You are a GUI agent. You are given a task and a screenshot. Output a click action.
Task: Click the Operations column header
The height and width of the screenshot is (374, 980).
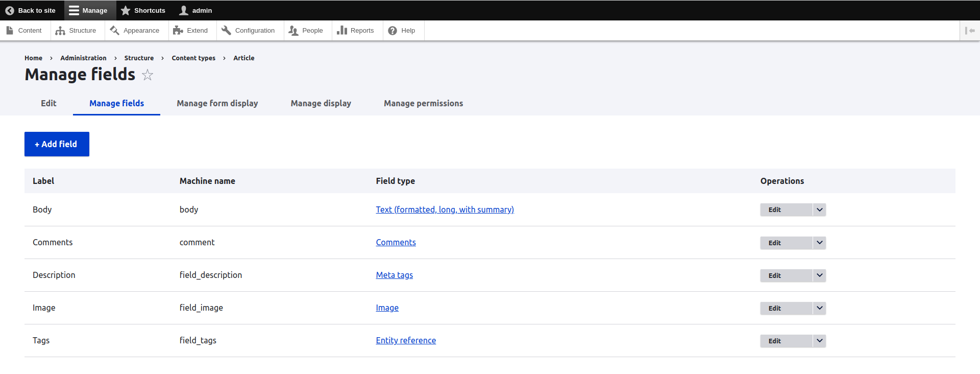(782, 181)
